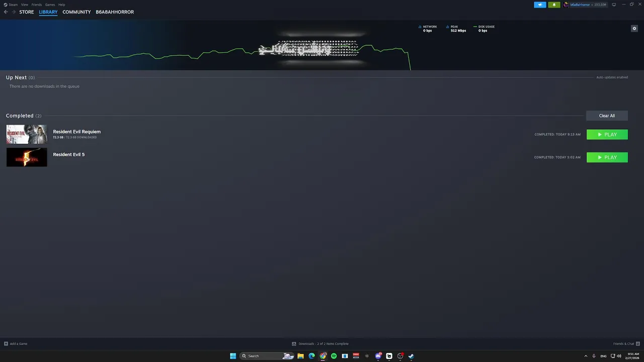Switch to the B6A8AHHORROR profile tab
Viewport: 644px width, 362px height.
pyautogui.click(x=115, y=12)
